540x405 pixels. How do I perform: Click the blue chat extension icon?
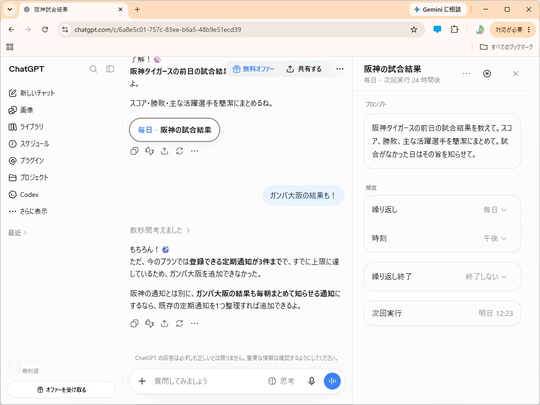pyautogui.click(x=437, y=30)
